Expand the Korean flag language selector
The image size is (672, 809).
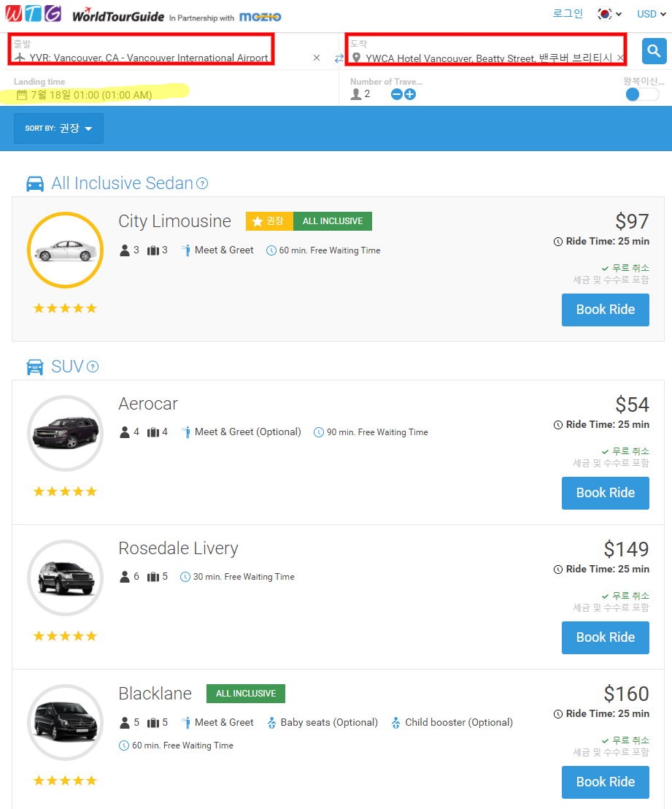pos(609,14)
